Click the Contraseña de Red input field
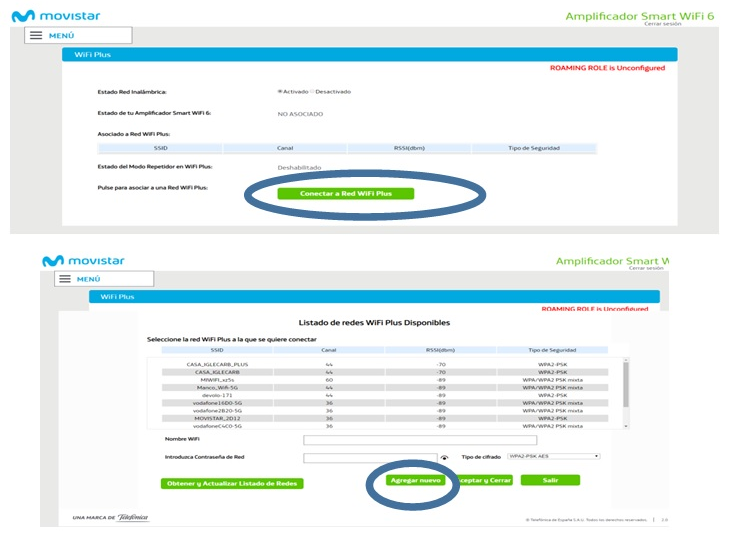 [x=369, y=458]
